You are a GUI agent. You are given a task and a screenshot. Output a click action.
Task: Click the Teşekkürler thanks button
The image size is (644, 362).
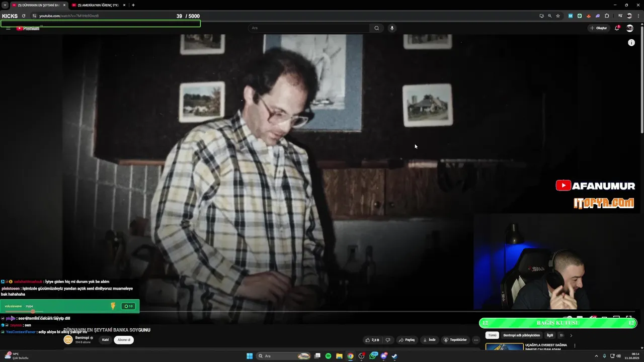[455, 340]
